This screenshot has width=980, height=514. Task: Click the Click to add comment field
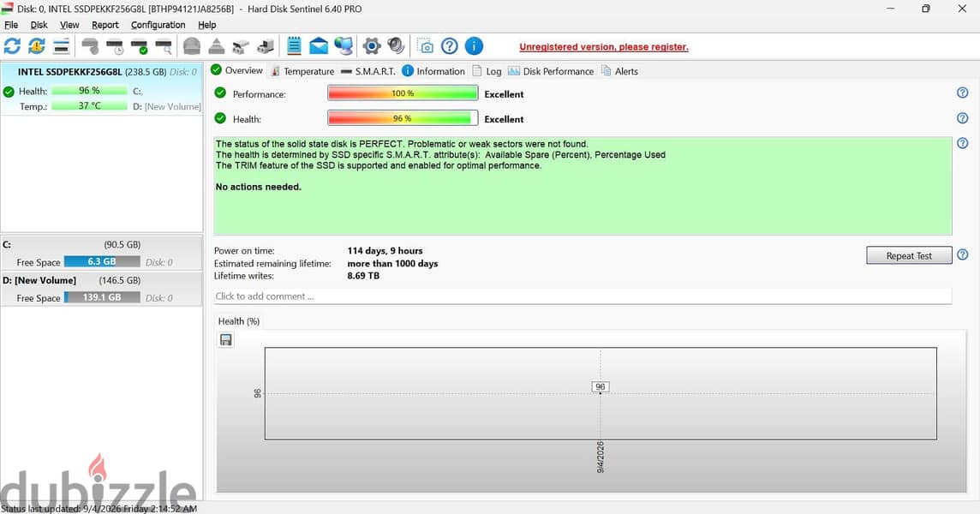pyautogui.click(x=583, y=296)
